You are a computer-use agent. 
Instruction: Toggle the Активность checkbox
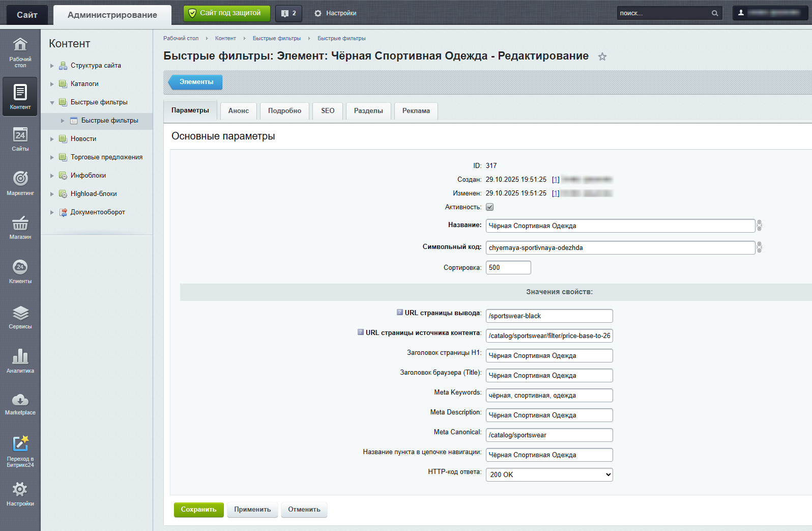489,207
